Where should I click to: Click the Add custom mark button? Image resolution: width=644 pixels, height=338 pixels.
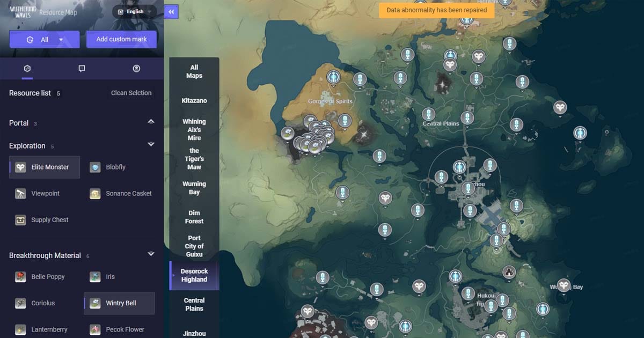coord(121,39)
